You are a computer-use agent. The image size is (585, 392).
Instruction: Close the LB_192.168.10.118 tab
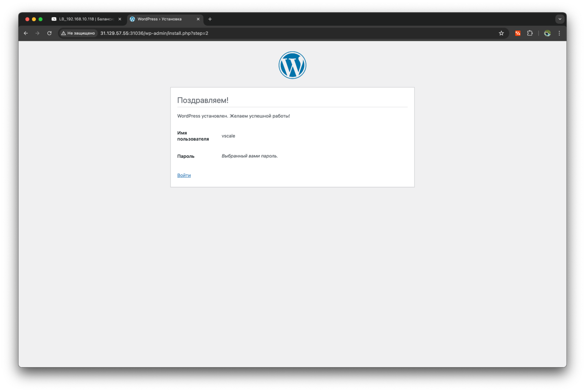click(120, 19)
